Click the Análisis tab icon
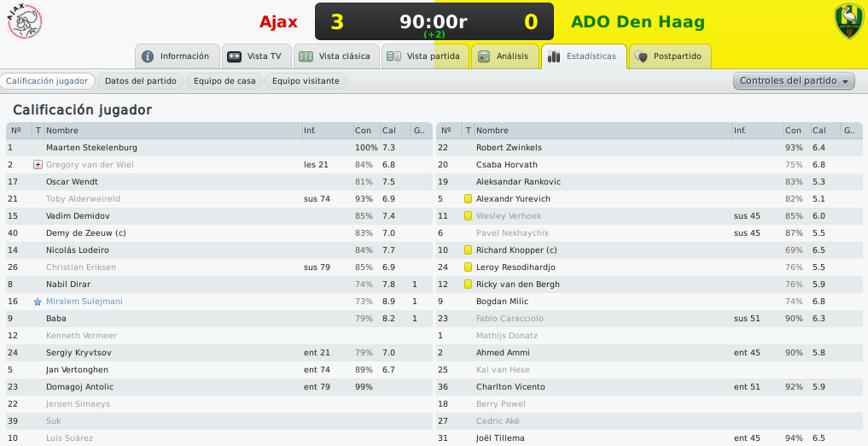This screenshot has height=446, width=868. click(484, 56)
